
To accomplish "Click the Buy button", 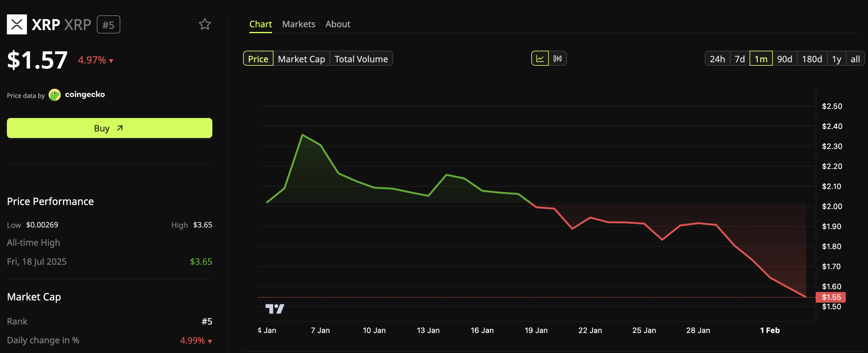I will coord(109,128).
